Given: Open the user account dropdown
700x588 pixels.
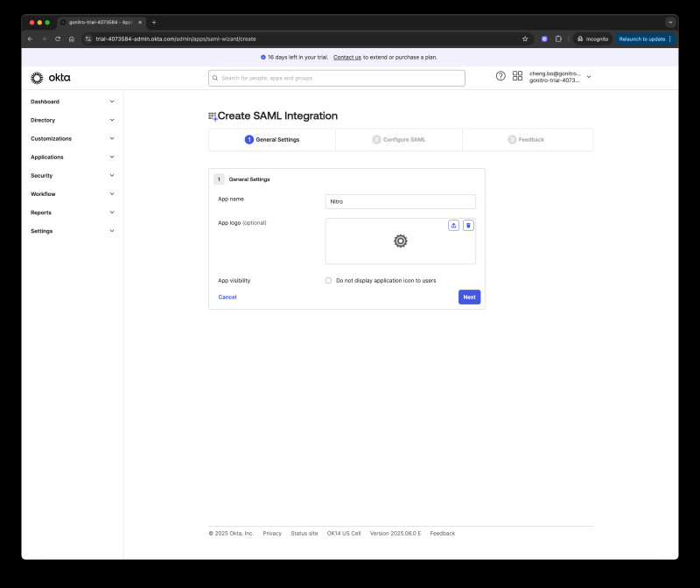Looking at the screenshot, I should coord(560,77).
